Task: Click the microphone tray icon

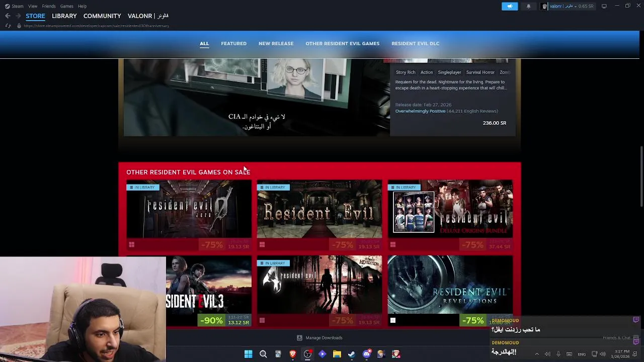Action: click(558, 354)
